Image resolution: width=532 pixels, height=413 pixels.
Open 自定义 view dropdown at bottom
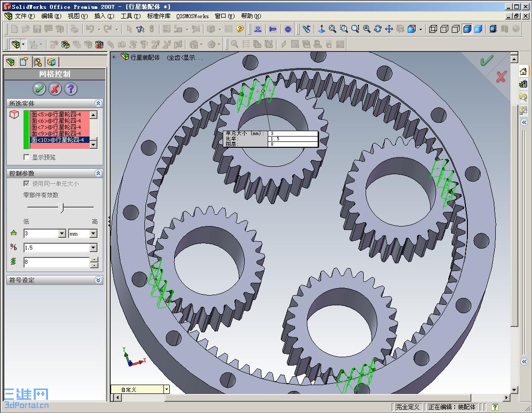pos(166,389)
